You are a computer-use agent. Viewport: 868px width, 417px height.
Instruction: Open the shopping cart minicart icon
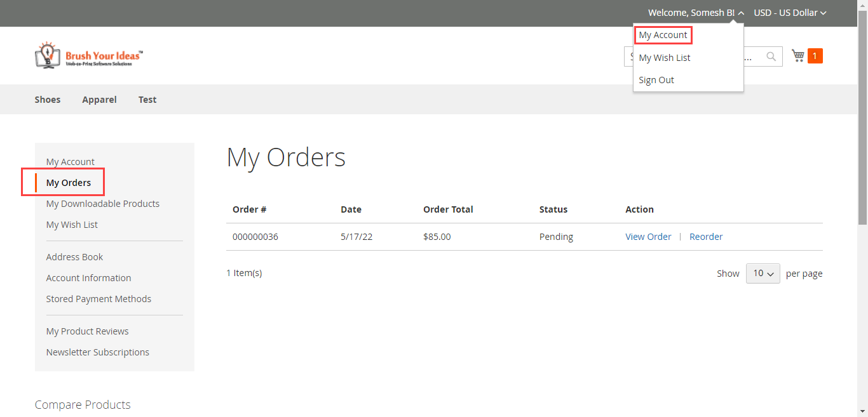[797, 55]
